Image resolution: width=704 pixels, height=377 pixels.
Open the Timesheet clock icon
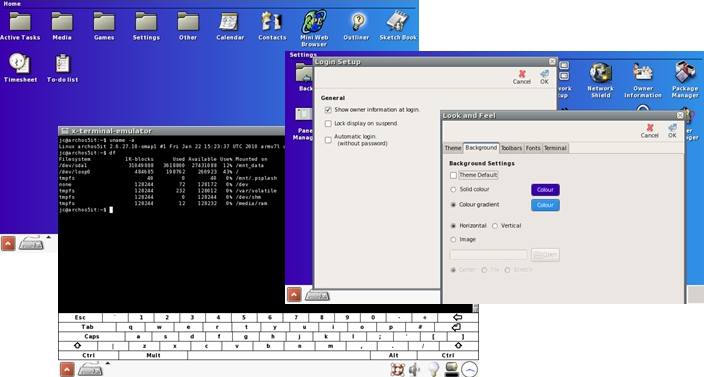pos(20,68)
